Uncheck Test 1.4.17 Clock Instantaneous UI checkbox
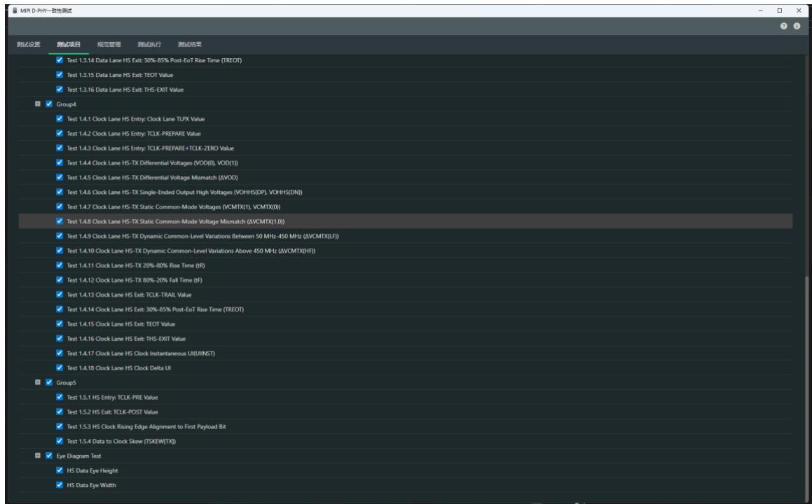The image size is (812, 504). (60, 353)
